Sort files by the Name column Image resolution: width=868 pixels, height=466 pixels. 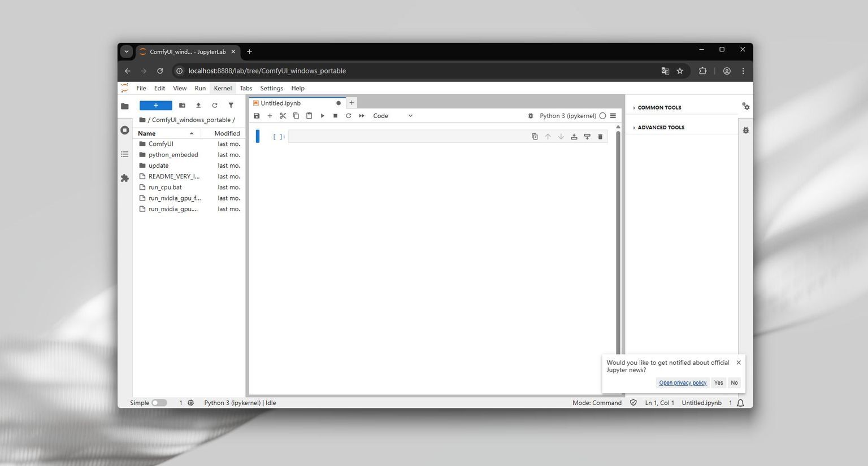(x=166, y=133)
